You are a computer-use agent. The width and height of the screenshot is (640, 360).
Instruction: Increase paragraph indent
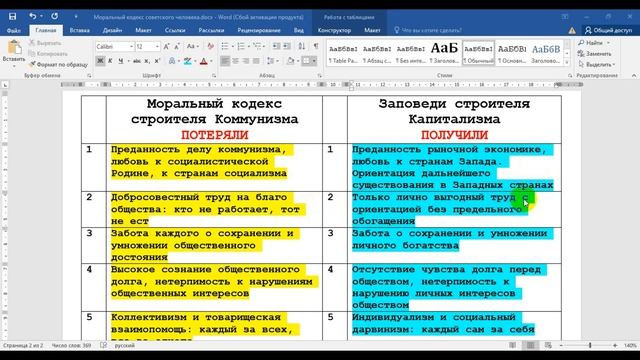coord(287,47)
